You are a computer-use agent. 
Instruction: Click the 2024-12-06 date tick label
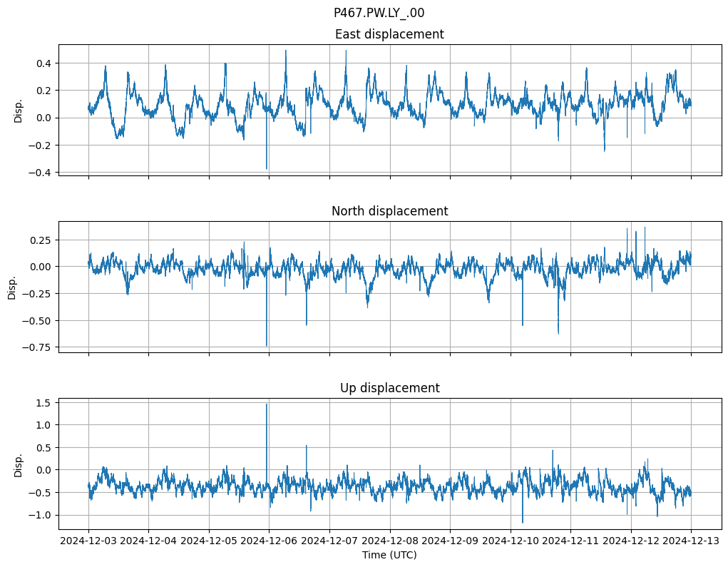coord(269,541)
